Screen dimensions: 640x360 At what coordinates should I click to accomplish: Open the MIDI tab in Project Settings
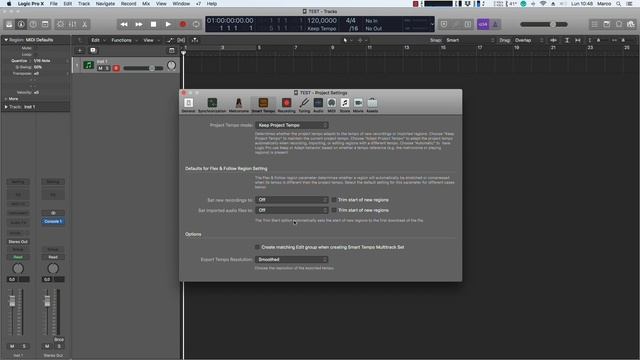(x=331, y=105)
